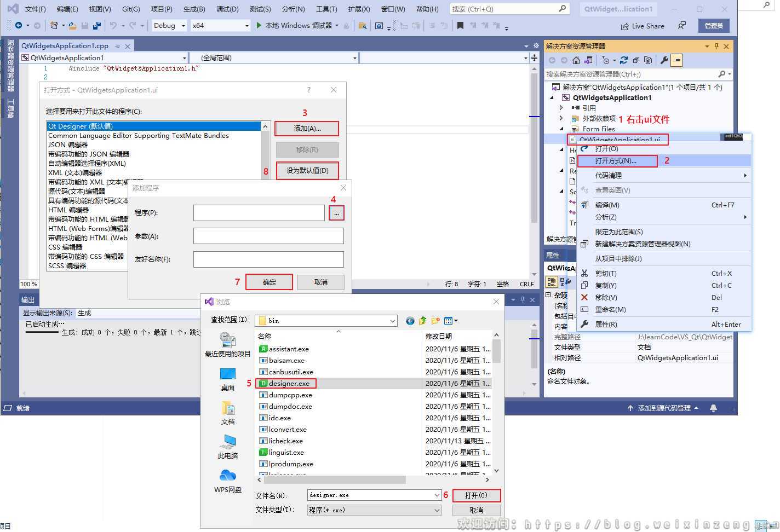Open the Git(G) menu
This screenshot has width=780, height=532.
click(131, 9)
